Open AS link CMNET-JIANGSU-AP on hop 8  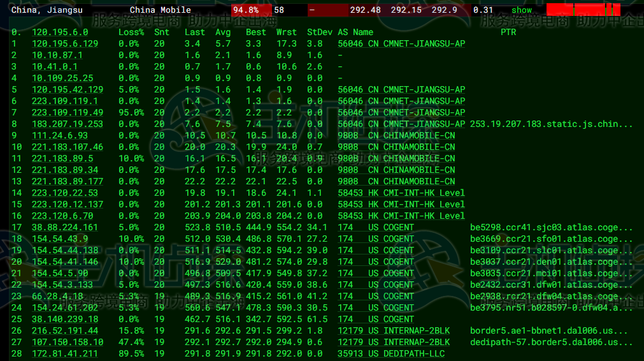pos(401,124)
